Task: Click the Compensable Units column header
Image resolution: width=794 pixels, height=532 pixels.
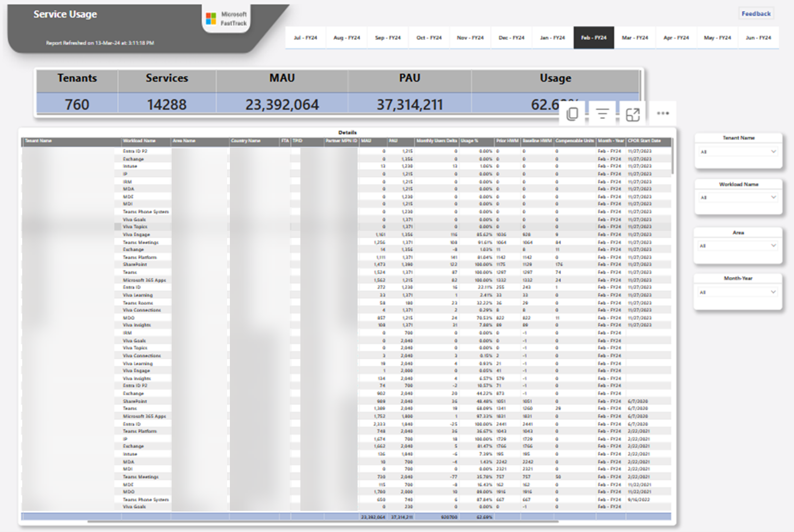Action: tap(575, 141)
